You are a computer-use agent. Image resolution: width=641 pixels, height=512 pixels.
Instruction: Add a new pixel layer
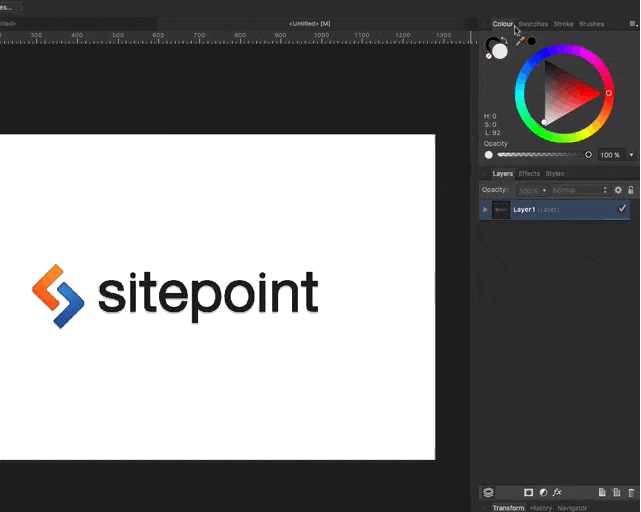[x=602, y=493]
